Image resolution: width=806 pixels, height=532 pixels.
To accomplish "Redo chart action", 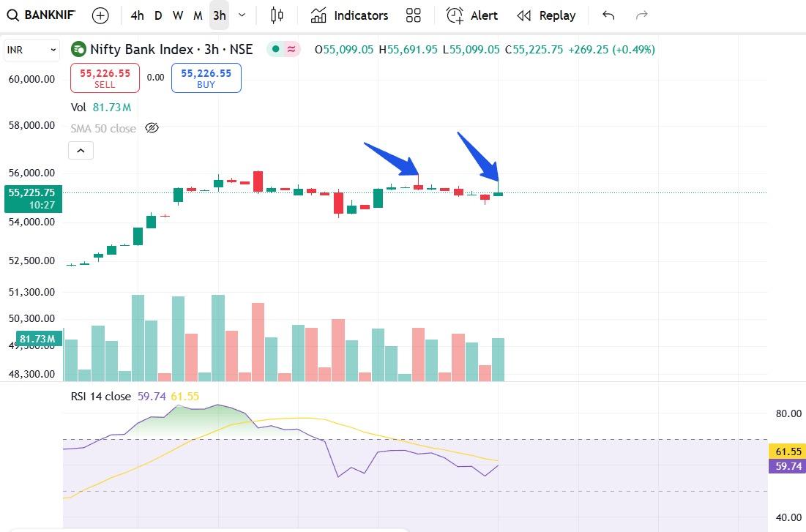I will [x=641, y=15].
